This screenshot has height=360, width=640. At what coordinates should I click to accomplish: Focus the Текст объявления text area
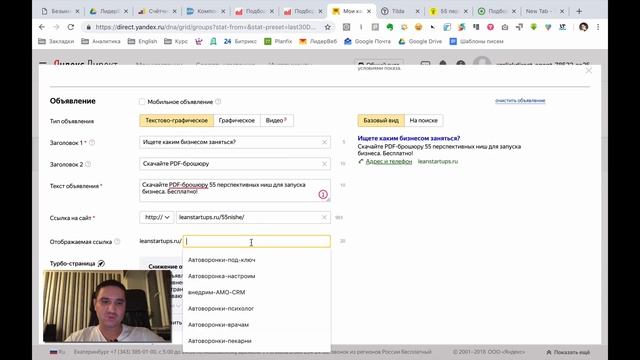tap(235, 191)
